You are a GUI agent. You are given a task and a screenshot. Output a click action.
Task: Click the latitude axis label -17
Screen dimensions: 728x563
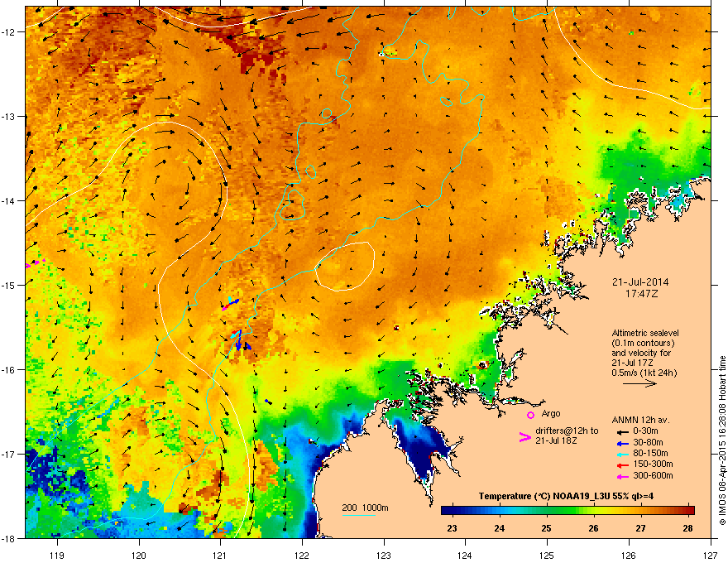pyautogui.click(x=8, y=454)
